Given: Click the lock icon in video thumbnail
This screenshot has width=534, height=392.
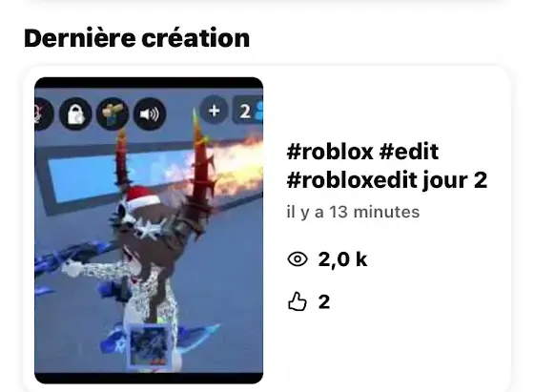Looking at the screenshot, I should click(x=75, y=113).
